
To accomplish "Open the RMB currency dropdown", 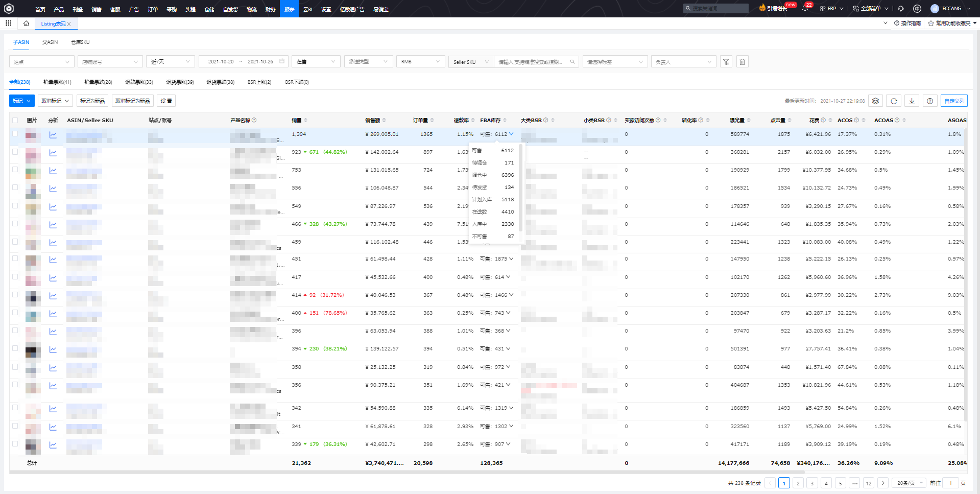I will pos(420,62).
